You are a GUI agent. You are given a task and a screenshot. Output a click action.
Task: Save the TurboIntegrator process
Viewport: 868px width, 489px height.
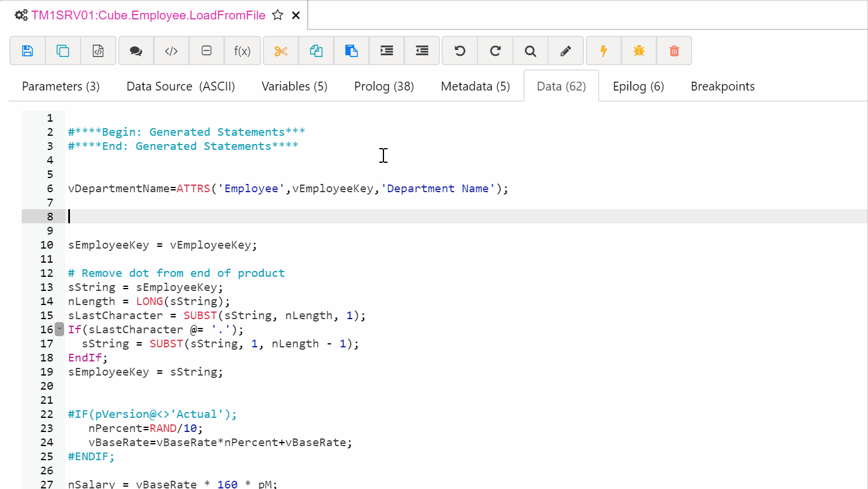point(27,51)
